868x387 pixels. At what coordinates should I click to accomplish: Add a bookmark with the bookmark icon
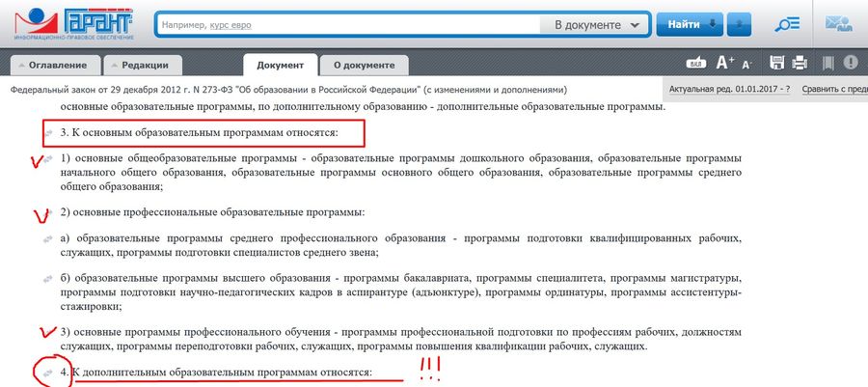[828, 63]
